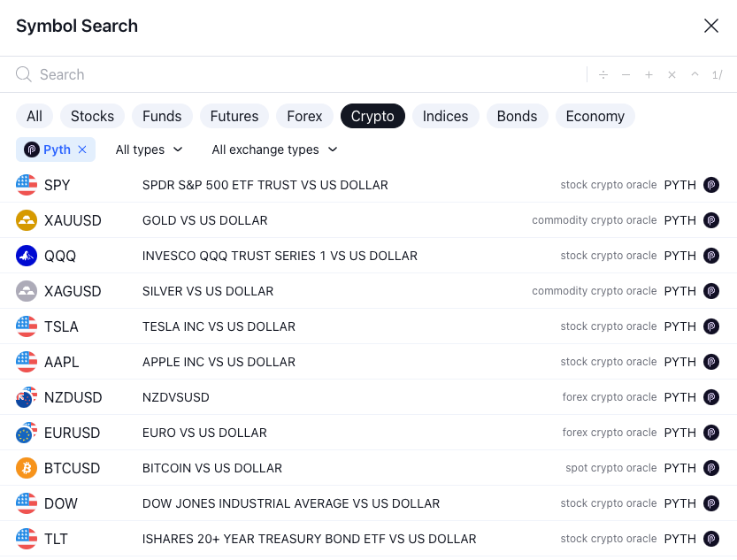737x560 pixels.
Task: Switch to the All tab
Action: (35, 116)
